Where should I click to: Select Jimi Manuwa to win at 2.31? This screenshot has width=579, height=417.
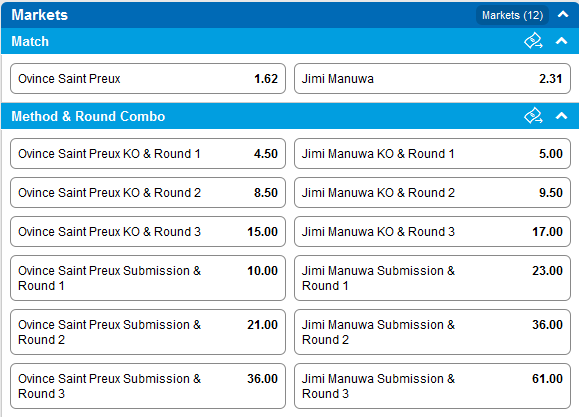432,78
